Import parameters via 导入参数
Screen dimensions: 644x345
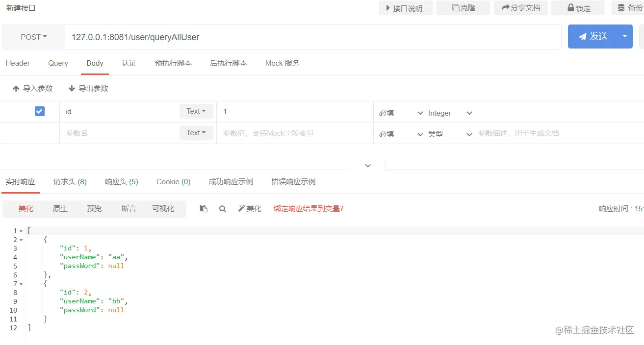[32, 88]
